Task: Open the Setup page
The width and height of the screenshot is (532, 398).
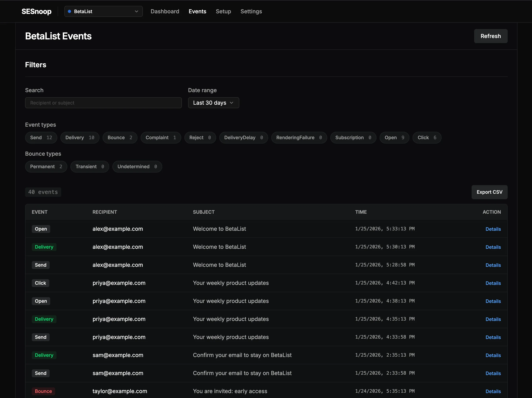Action: [223, 11]
